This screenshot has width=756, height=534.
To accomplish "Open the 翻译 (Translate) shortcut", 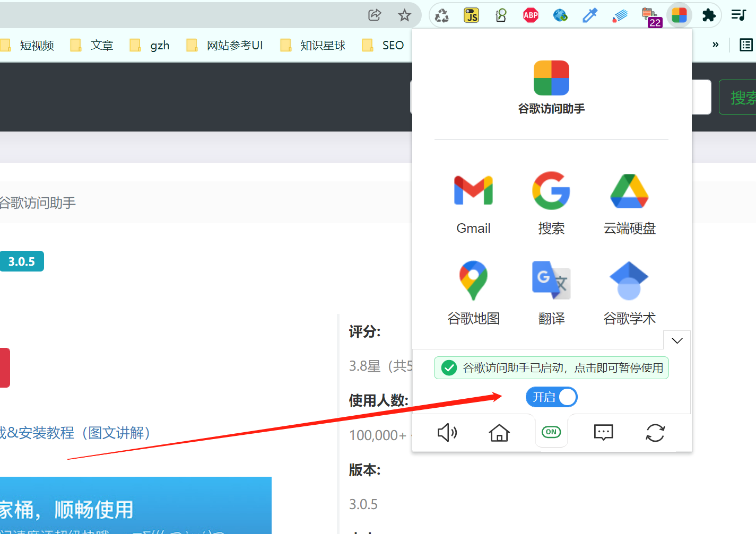I will 551,293.
